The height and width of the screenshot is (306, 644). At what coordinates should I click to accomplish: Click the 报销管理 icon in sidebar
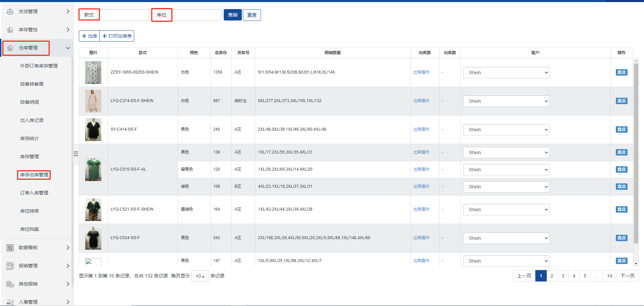10,266
